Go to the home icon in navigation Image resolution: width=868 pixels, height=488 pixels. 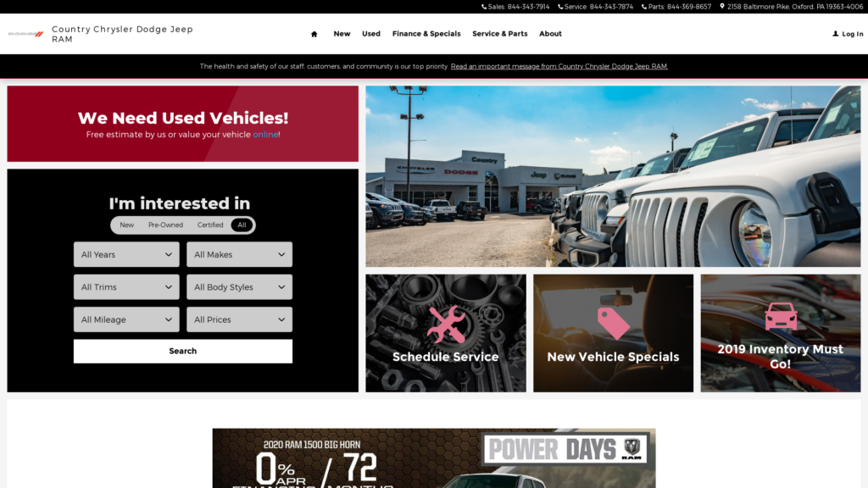click(314, 34)
